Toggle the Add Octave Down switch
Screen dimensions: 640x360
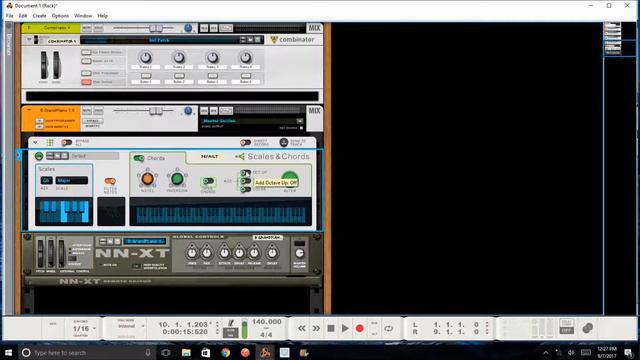click(246, 181)
